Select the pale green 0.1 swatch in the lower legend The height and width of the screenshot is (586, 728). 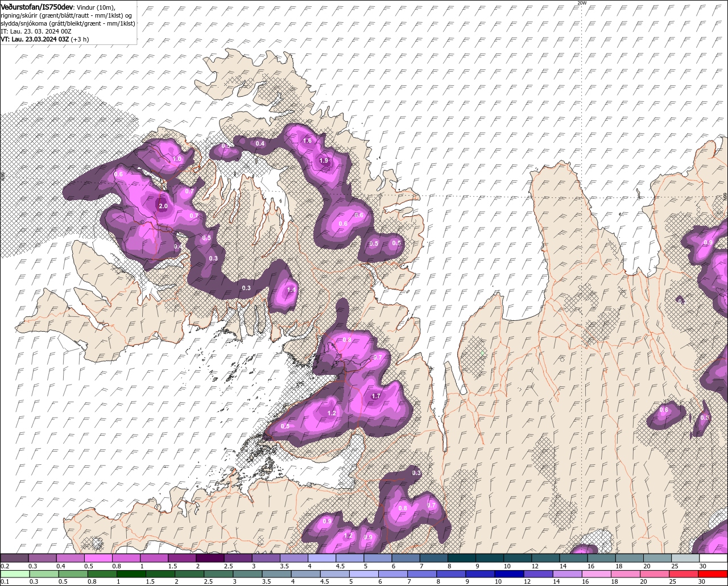pyautogui.click(x=15, y=573)
